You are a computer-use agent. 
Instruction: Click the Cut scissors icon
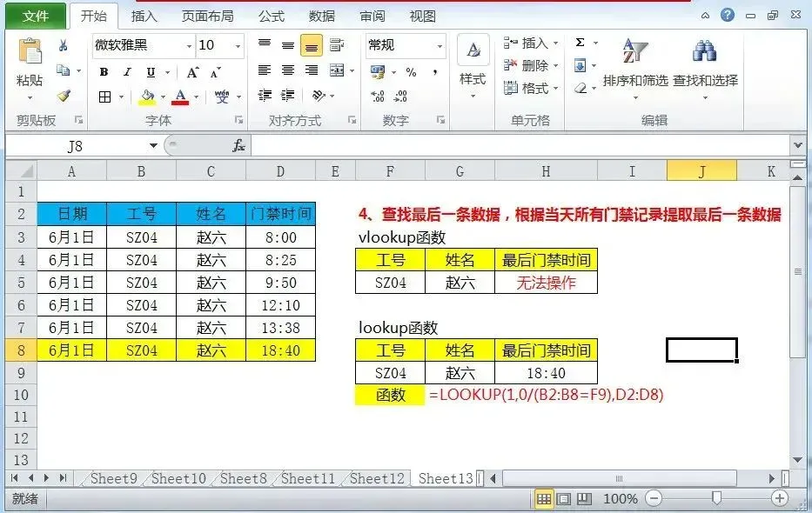[64, 45]
